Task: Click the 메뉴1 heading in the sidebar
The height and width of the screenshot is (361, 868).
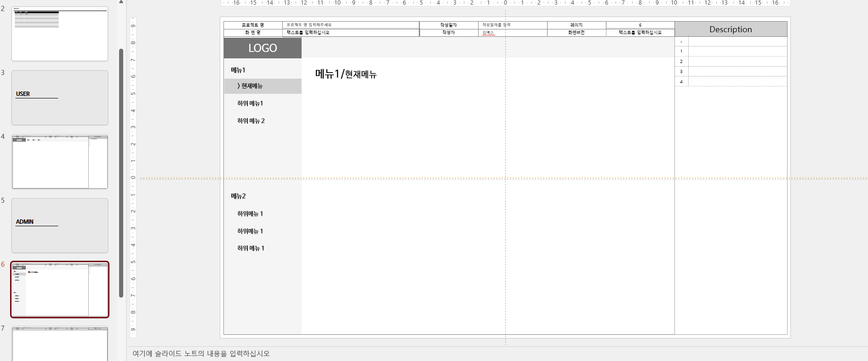Action: click(x=238, y=70)
